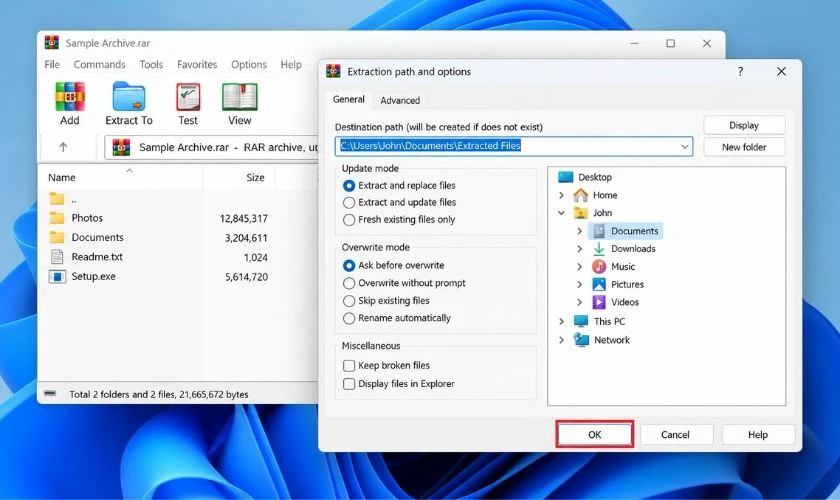Expand the Videos node in tree
The height and width of the screenshot is (500, 840).
click(579, 302)
